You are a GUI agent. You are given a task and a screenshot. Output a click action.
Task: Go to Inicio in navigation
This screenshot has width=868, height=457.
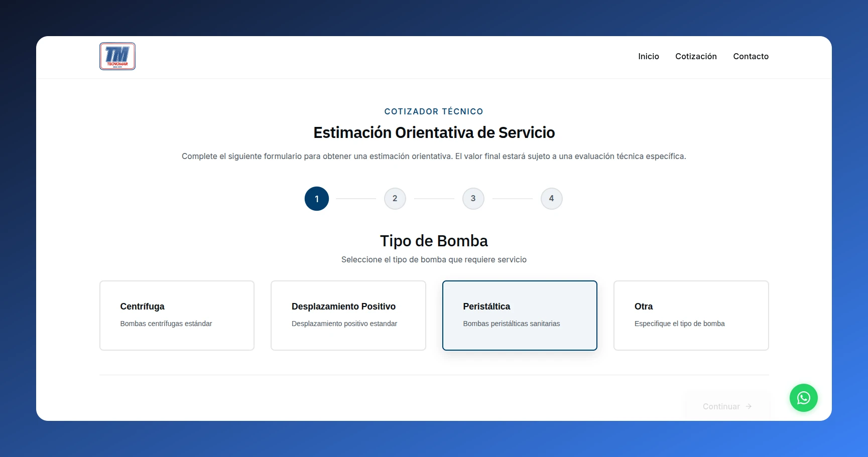click(649, 56)
